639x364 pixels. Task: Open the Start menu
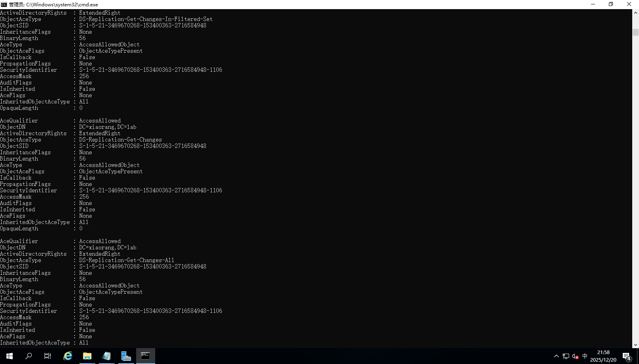pos(9,356)
